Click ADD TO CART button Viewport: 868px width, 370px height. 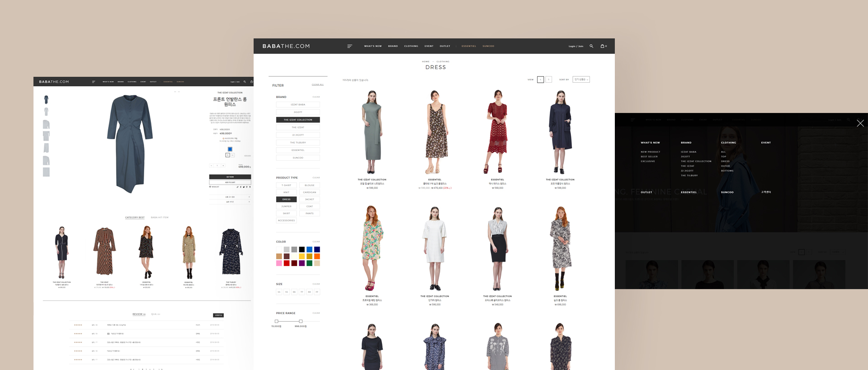tap(230, 182)
